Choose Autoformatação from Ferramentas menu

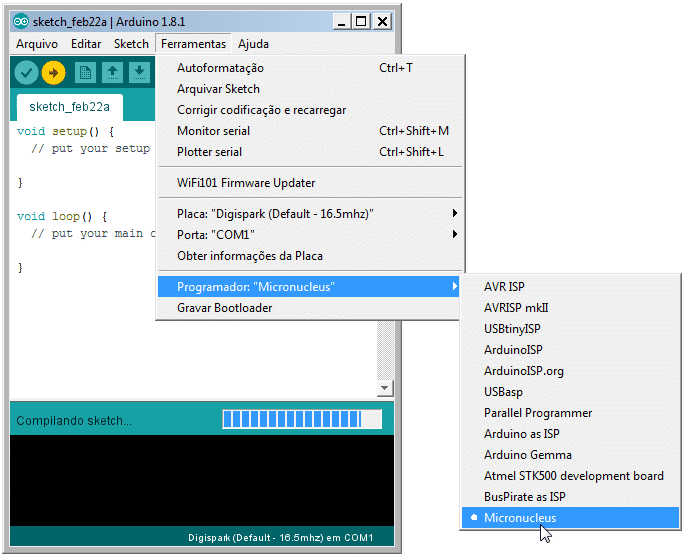pos(220,68)
